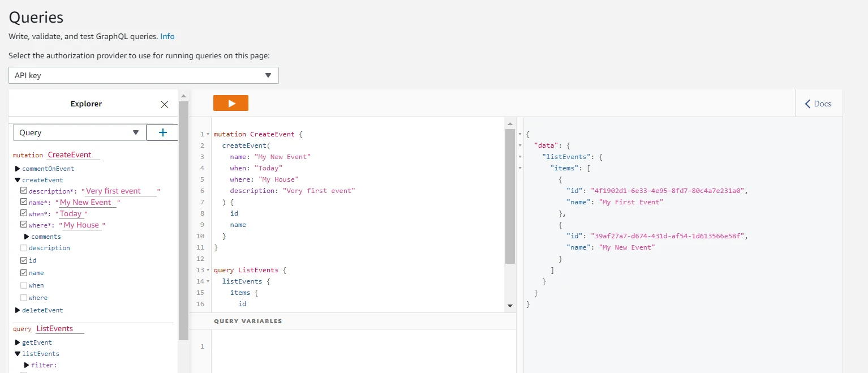Click the QUERY VARIABLES panel header
The width and height of the screenshot is (868, 373).
pos(248,321)
